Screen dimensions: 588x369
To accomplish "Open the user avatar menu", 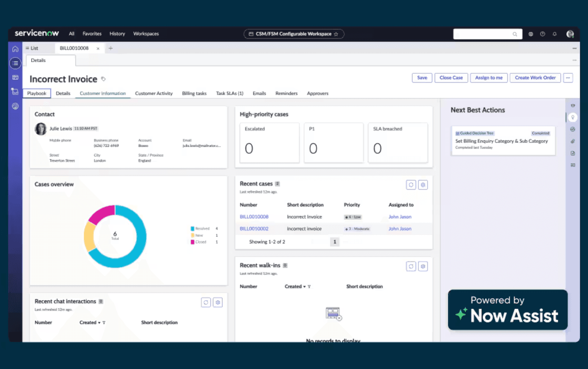I will (x=570, y=34).
